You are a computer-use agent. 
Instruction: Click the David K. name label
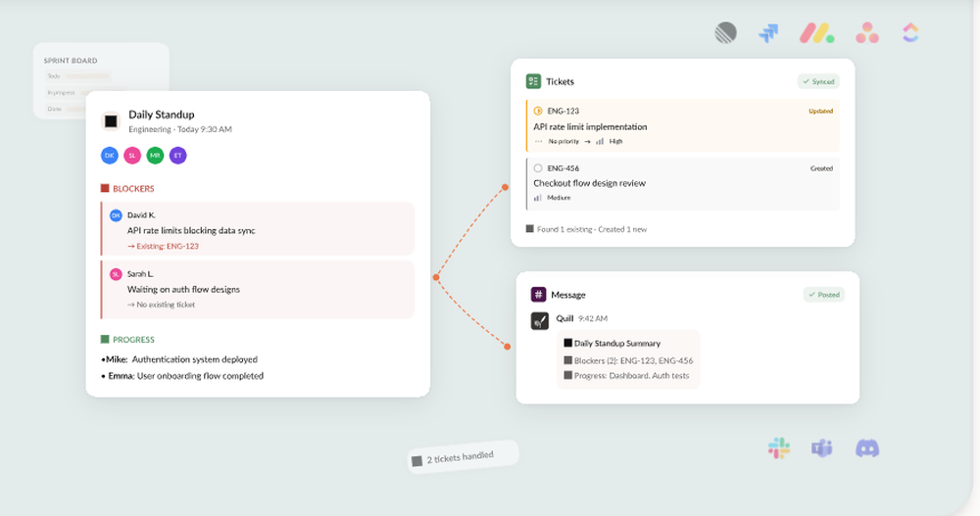coord(141,214)
